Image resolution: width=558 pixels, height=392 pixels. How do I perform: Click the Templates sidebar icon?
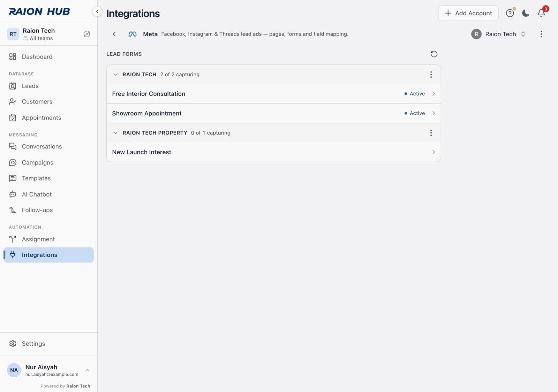pyautogui.click(x=13, y=178)
